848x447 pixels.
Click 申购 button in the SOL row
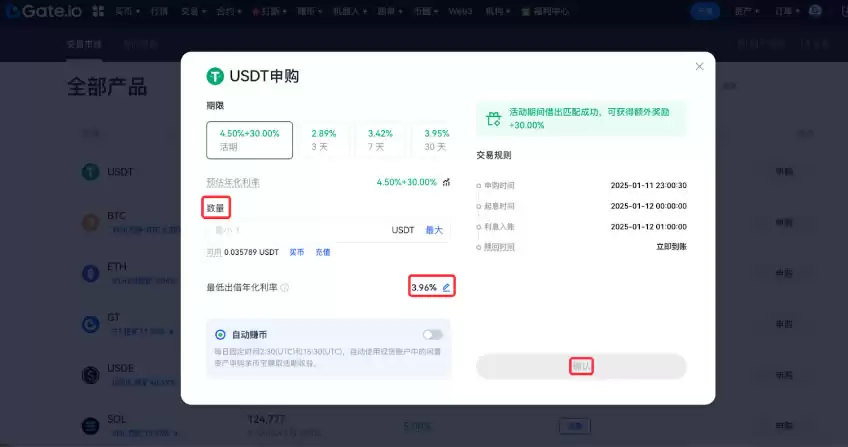pyautogui.click(x=784, y=425)
